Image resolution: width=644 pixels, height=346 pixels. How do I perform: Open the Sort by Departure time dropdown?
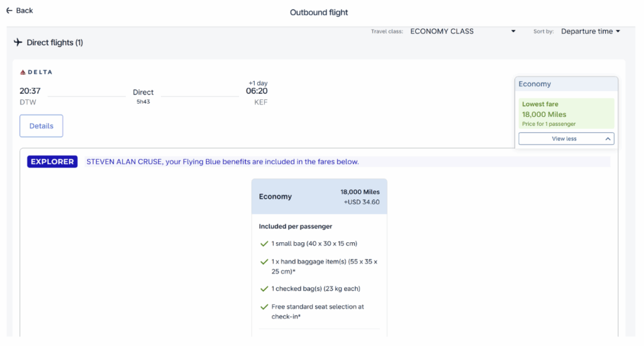coord(590,31)
